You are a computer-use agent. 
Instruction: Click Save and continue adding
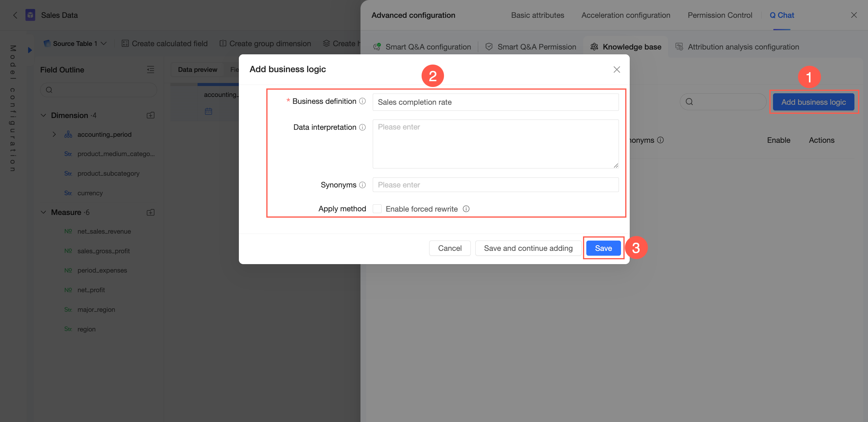528,248
